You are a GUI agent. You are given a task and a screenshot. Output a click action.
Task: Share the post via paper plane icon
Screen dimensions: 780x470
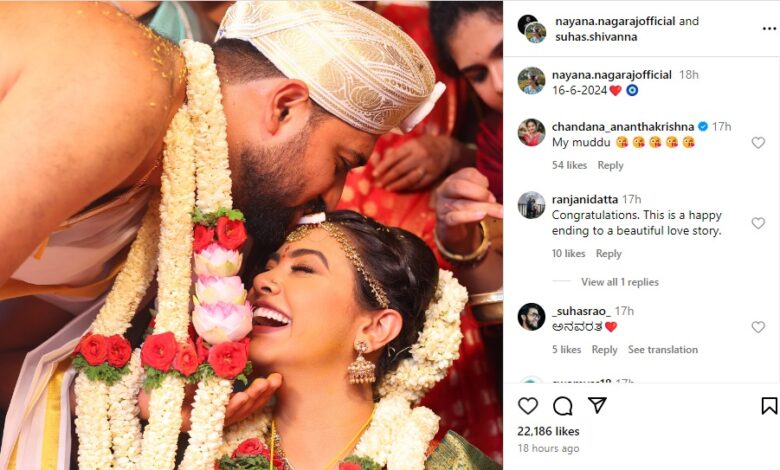point(597,405)
